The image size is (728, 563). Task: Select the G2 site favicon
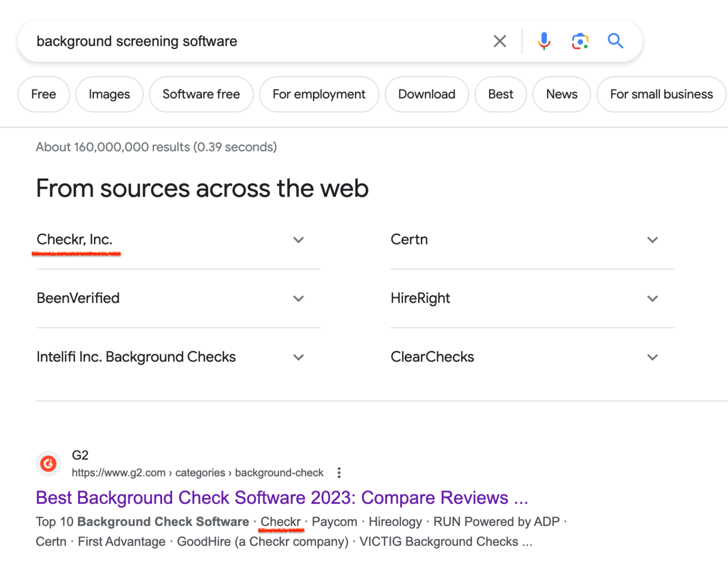point(48,463)
